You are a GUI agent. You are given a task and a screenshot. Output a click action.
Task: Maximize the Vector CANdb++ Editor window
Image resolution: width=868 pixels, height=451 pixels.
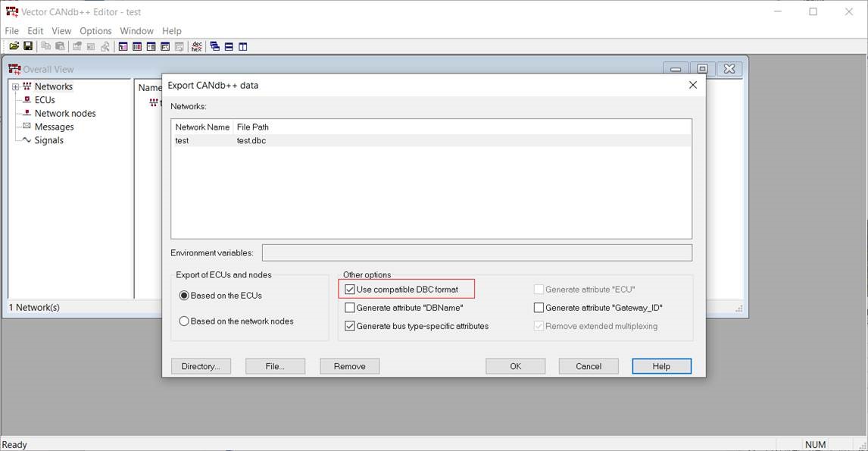(x=813, y=11)
